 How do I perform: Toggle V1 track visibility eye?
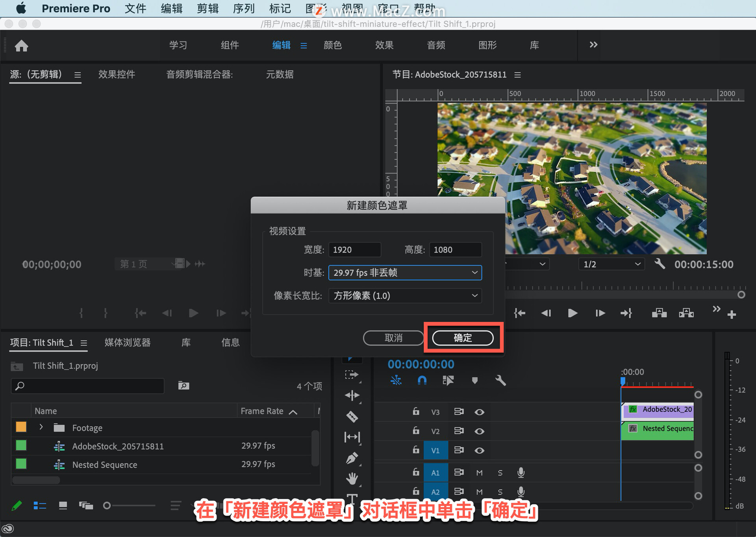479,450
